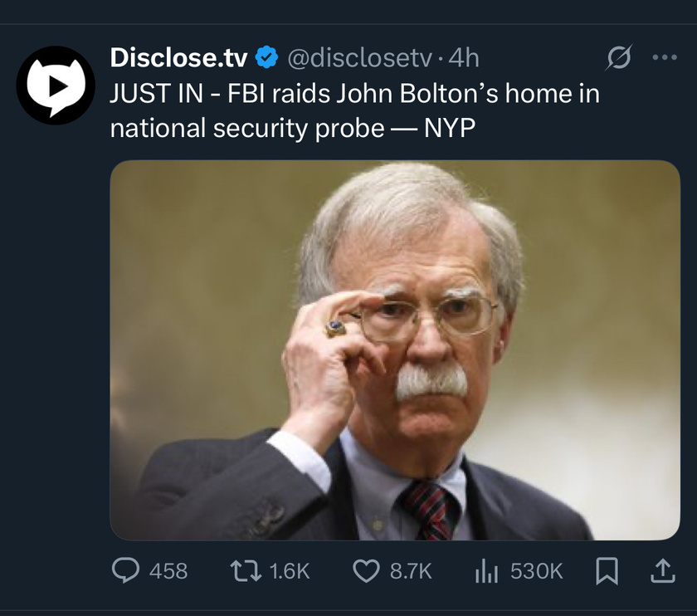Screen dimensions: 697x616
Task: Click the blue verified checkmark badge
Action: click(266, 57)
